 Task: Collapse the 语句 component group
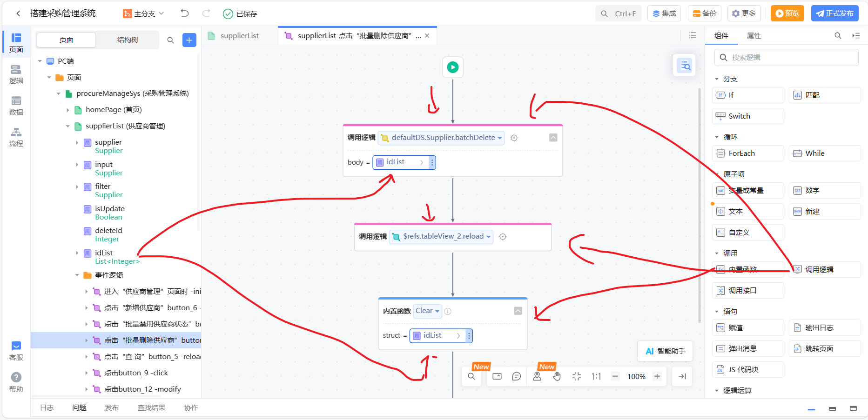(x=717, y=312)
